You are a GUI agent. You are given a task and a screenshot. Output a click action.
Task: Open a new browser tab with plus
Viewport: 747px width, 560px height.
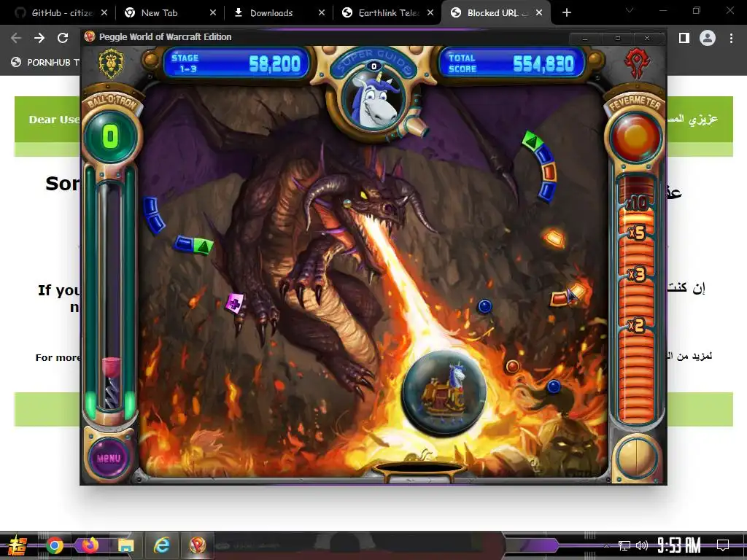(566, 13)
